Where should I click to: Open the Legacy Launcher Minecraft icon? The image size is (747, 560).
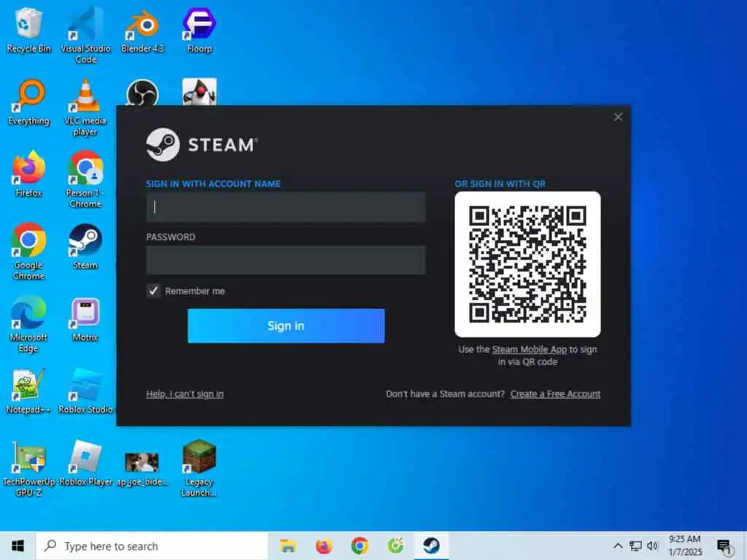[199, 469]
